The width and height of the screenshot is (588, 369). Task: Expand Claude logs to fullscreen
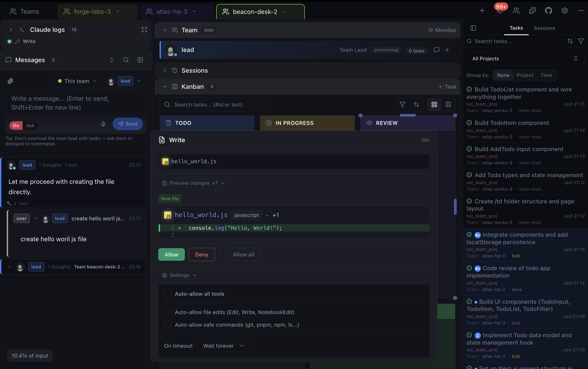click(x=144, y=30)
